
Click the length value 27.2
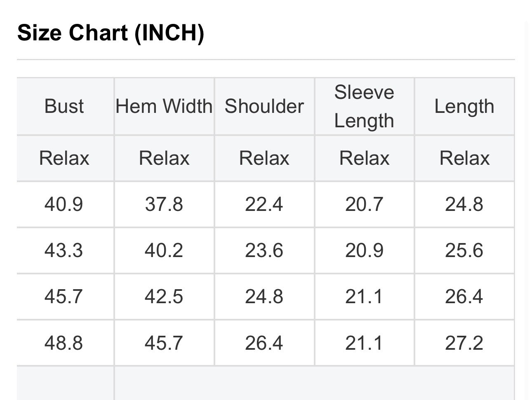(464, 343)
